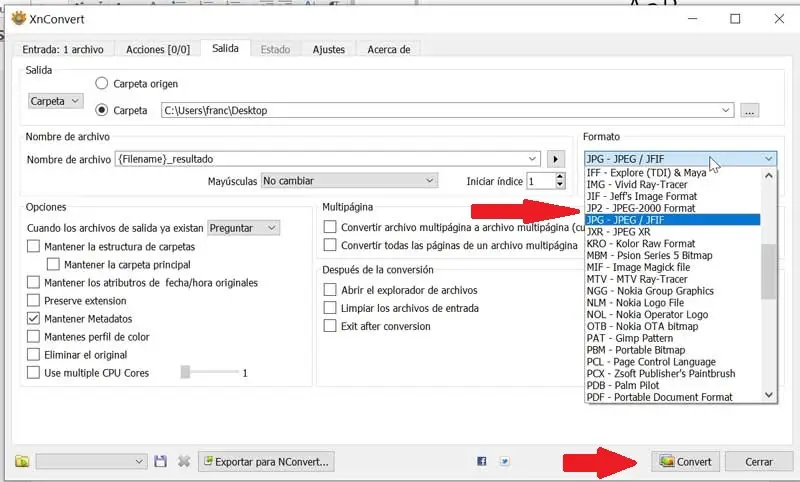Viewport: 800px width, 482px height.
Task: Check Limpiar los archivos de entrada
Action: tap(330, 308)
